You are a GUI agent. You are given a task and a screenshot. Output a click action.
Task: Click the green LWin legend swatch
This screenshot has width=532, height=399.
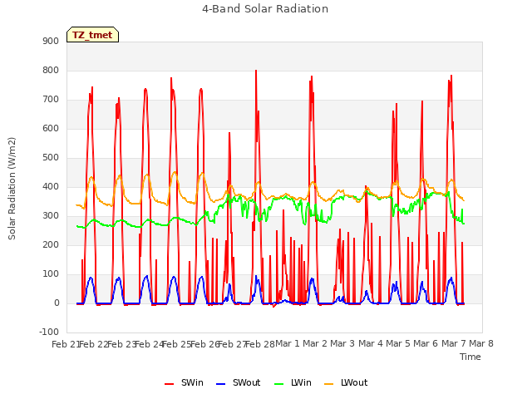coord(278,384)
